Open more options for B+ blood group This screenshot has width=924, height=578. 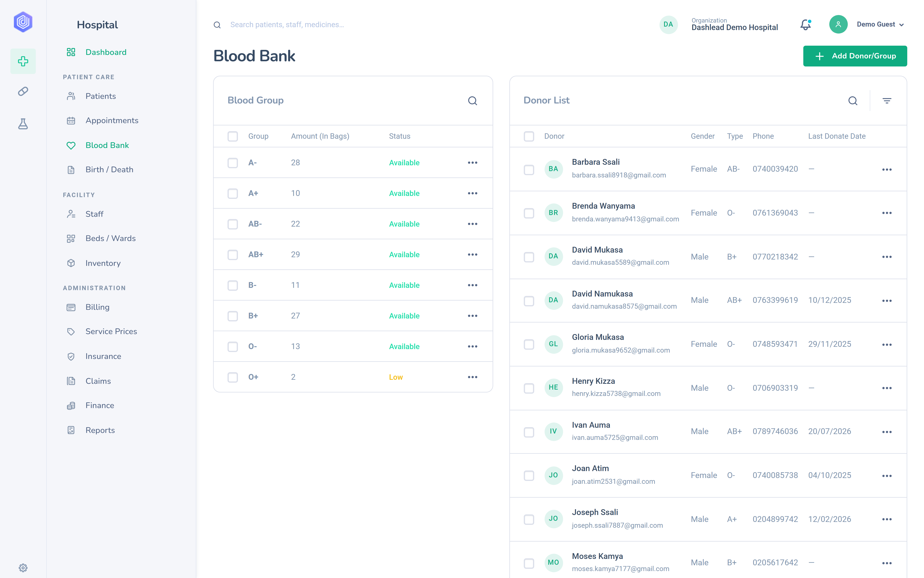[x=472, y=315]
